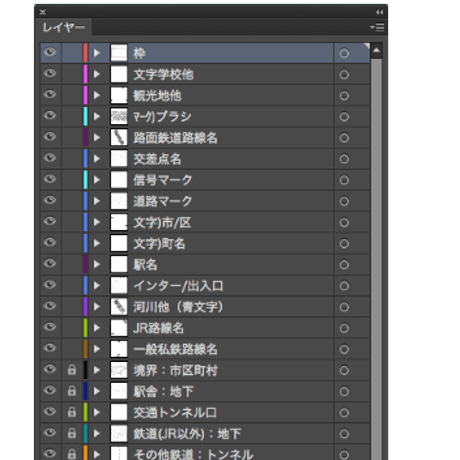Toggle visibility of 観光地他 layer

(50, 95)
